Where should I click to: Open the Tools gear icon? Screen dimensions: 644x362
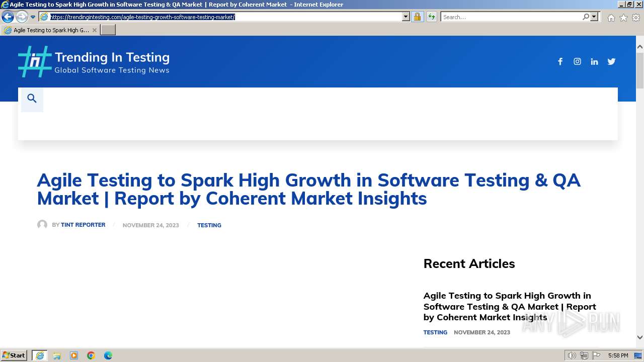636,18
